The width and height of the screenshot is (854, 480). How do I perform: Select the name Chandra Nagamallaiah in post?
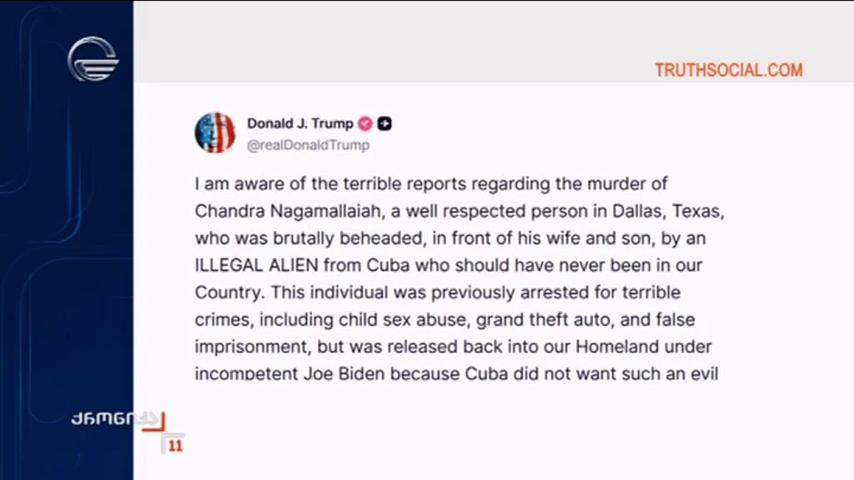coord(290,211)
